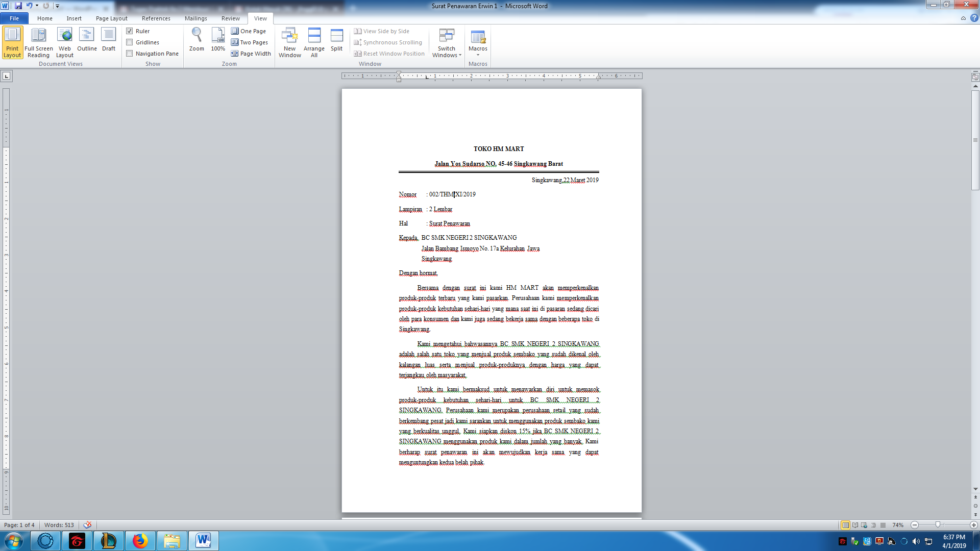
Task: Launch Firefox from the taskbar
Action: (140, 541)
